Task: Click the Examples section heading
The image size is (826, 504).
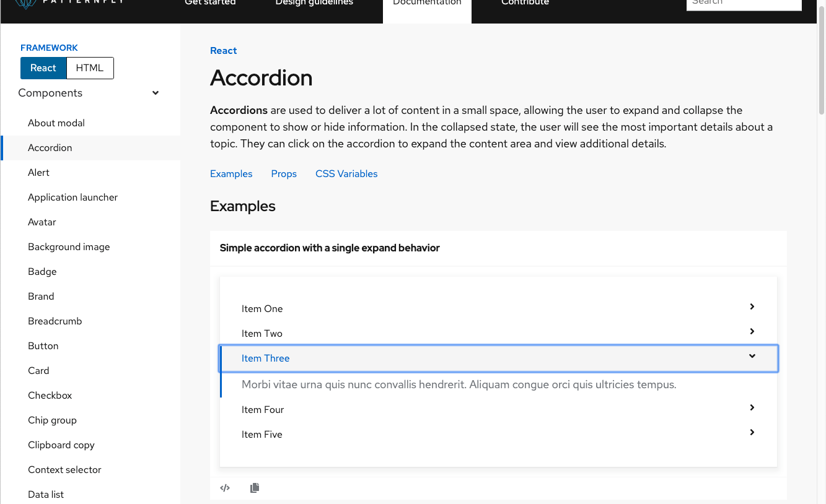Action: point(243,206)
